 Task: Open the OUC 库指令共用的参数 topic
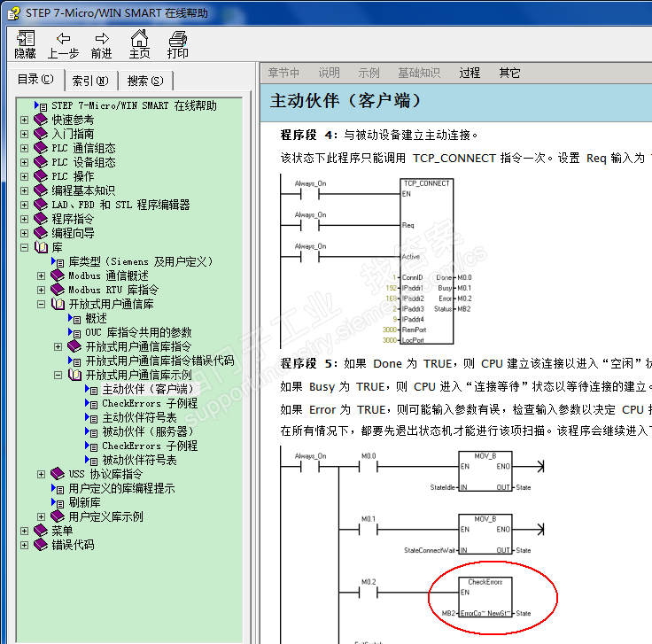(138, 332)
